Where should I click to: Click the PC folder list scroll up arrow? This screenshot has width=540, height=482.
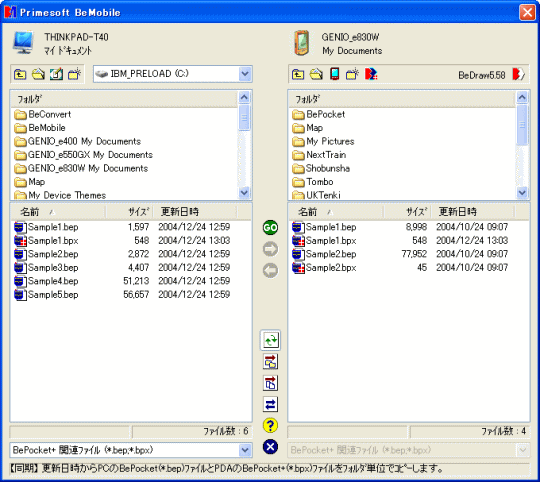tap(244, 97)
